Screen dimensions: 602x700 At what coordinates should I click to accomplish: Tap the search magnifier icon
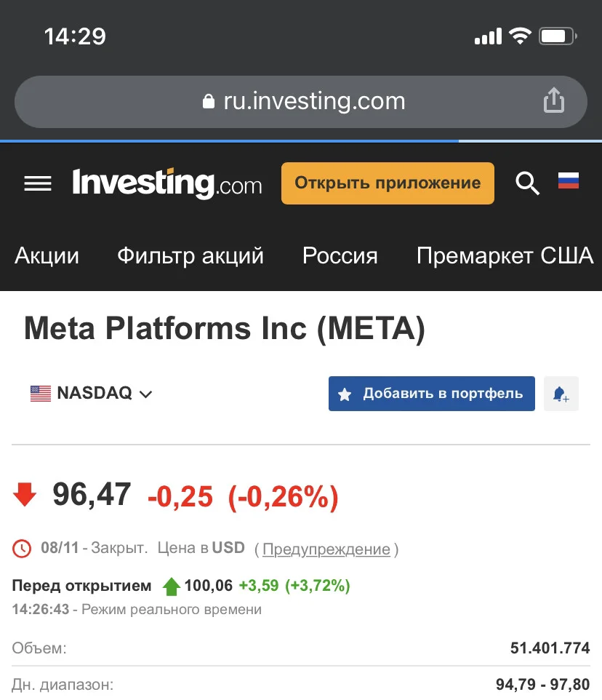coord(528,183)
